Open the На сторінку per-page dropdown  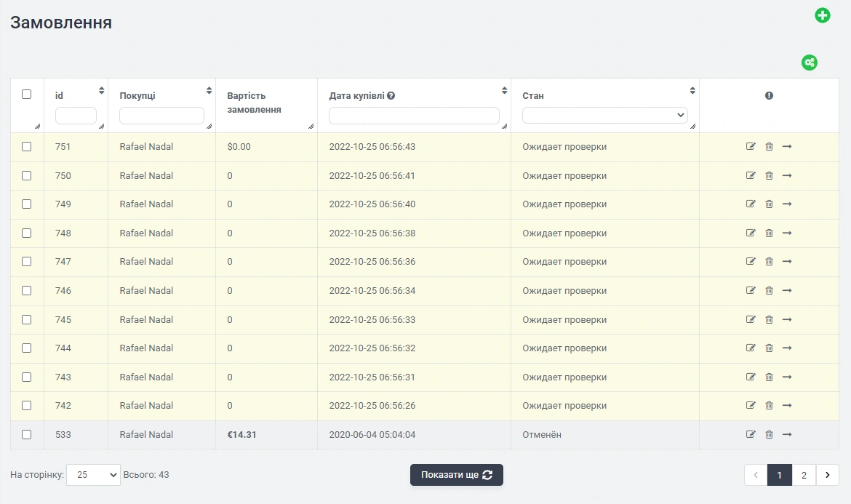pos(93,475)
